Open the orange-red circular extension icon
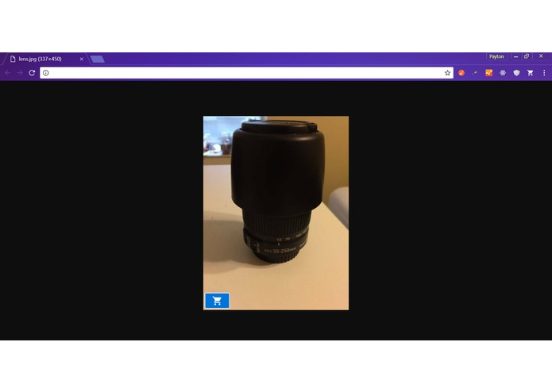Viewport: 552px width, 392px height. click(x=461, y=73)
